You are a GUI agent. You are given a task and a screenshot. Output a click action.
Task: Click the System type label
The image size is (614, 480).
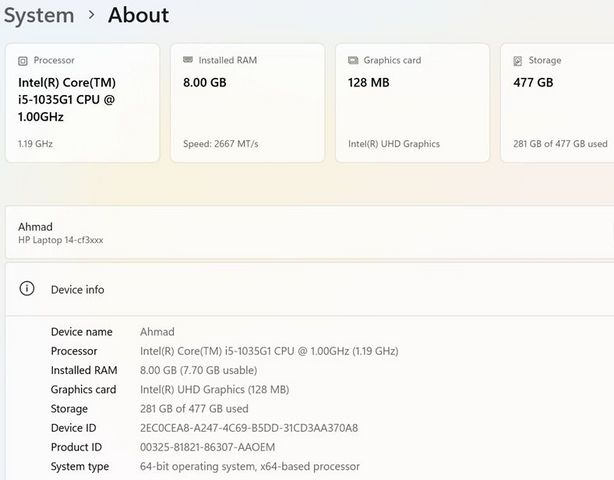(80, 467)
